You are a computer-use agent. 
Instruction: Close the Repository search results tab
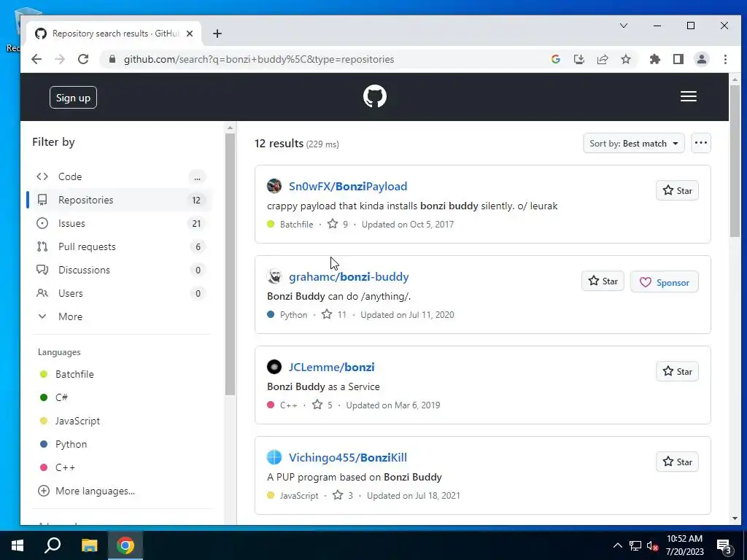[x=190, y=34]
